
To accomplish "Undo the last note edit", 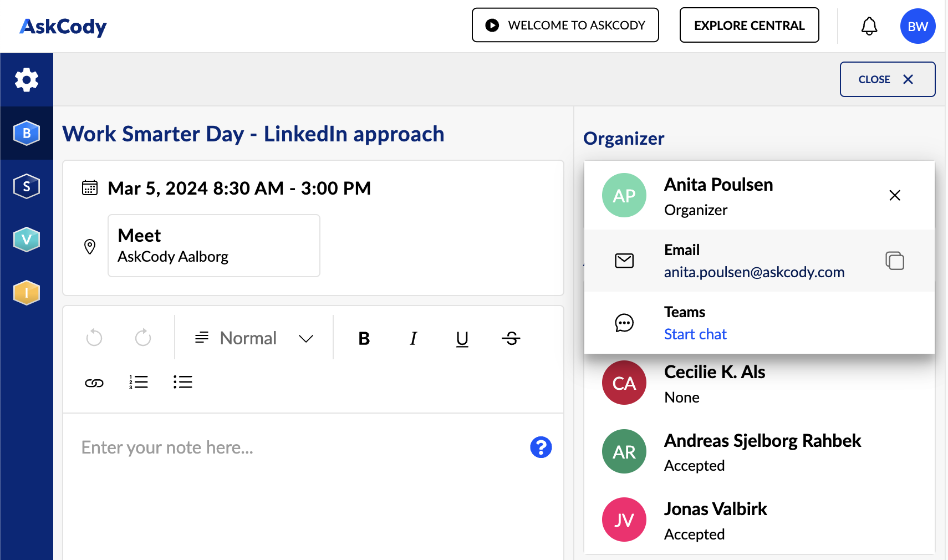I will coord(94,338).
